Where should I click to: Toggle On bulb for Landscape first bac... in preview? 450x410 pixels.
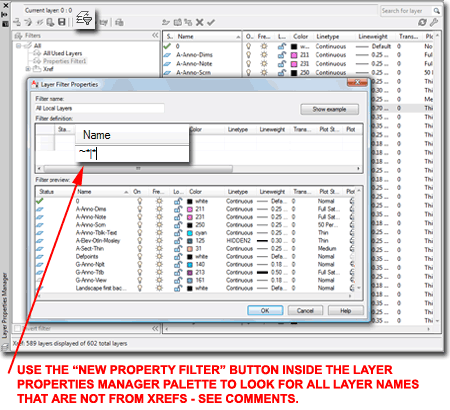pos(140,288)
